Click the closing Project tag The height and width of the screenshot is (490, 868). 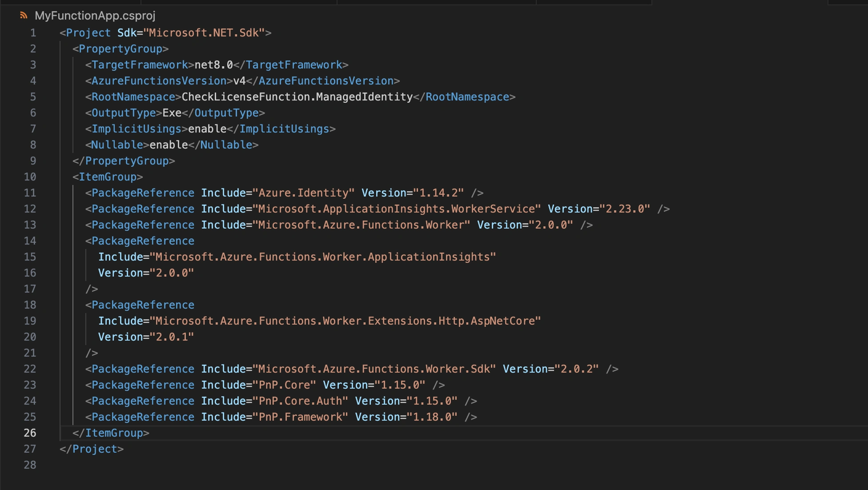92,449
